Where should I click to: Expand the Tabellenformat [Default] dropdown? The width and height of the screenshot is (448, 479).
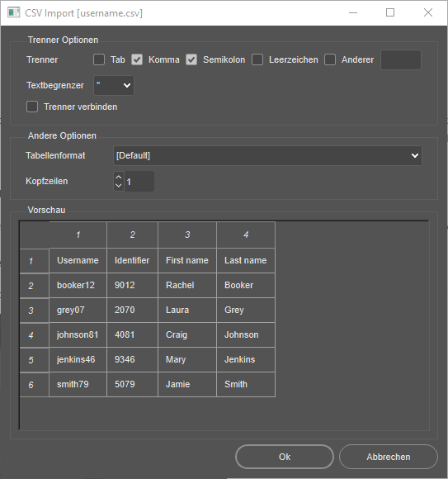pos(267,156)
